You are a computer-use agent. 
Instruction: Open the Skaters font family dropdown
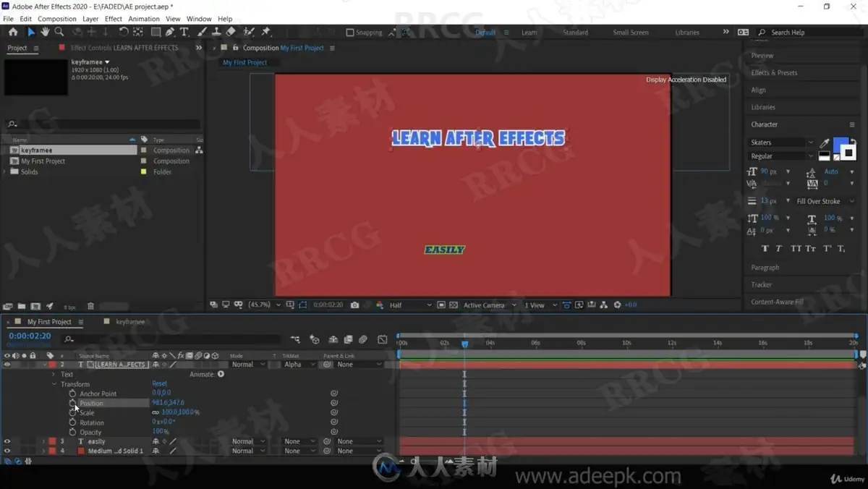pos(782,143)
